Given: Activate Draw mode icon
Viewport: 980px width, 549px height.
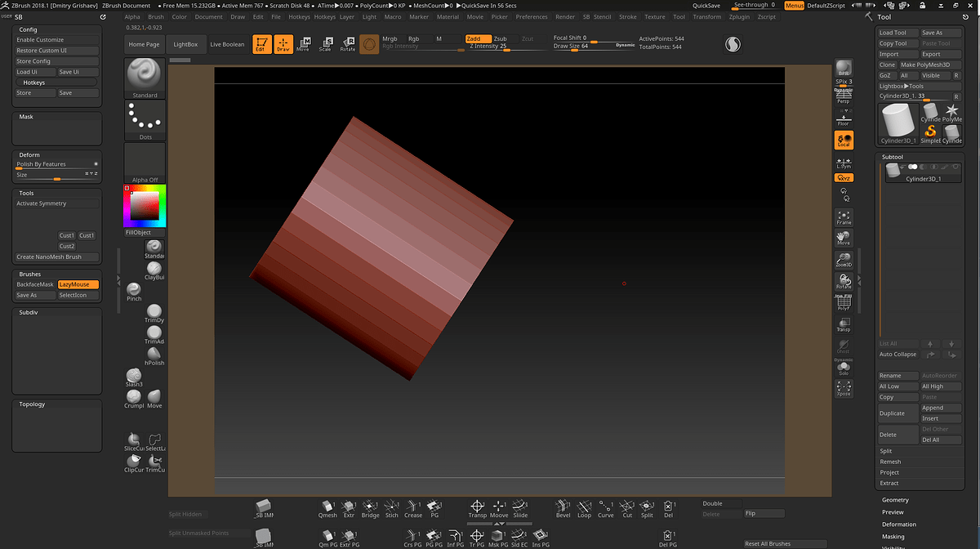Looking at the screenshot, I should (283, 44).
